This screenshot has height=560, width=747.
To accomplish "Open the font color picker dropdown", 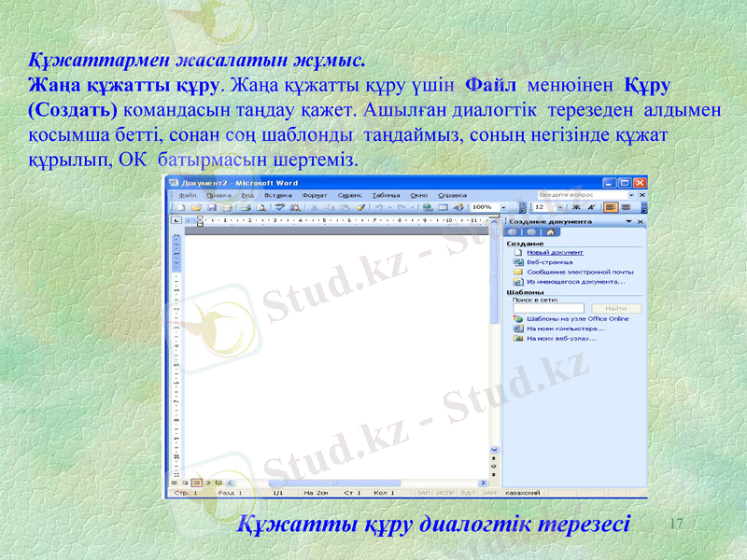I will point(644,206).
